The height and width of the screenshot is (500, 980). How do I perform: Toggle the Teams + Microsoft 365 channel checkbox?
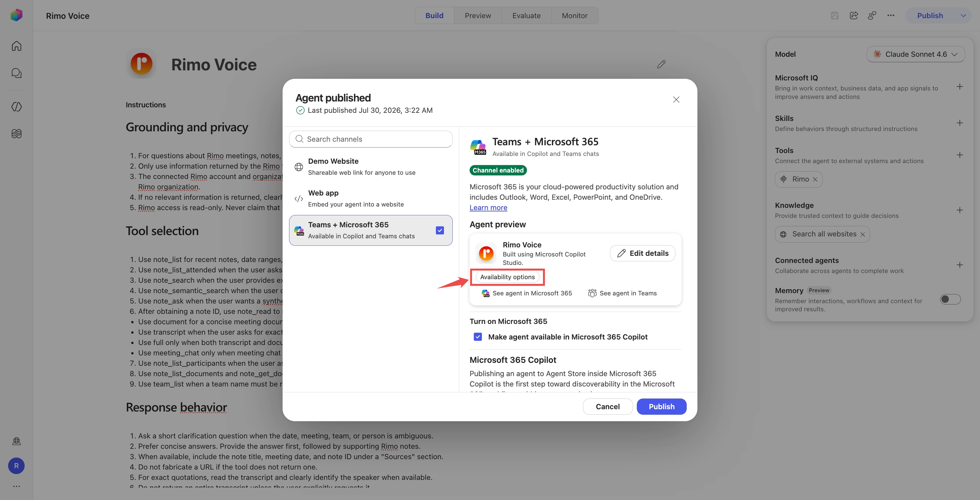click(440, 230)
